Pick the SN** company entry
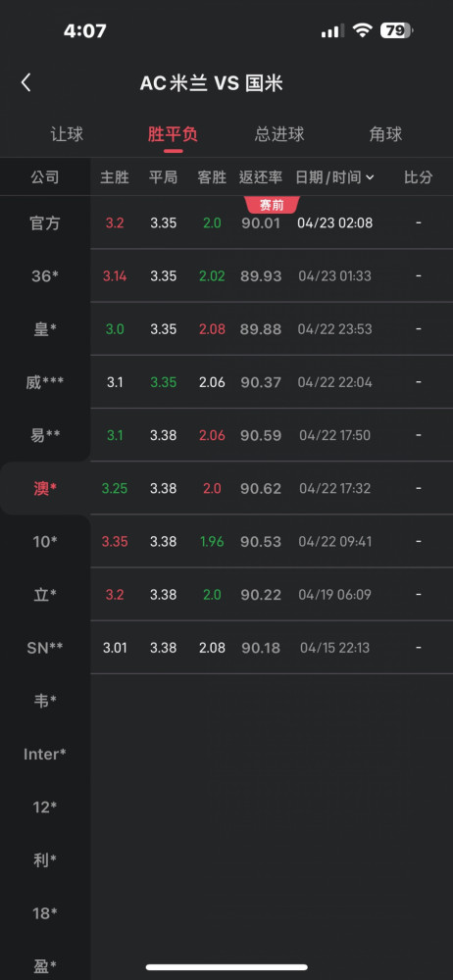Viewport: 453px width, 980px height. [x=45, y=648]
